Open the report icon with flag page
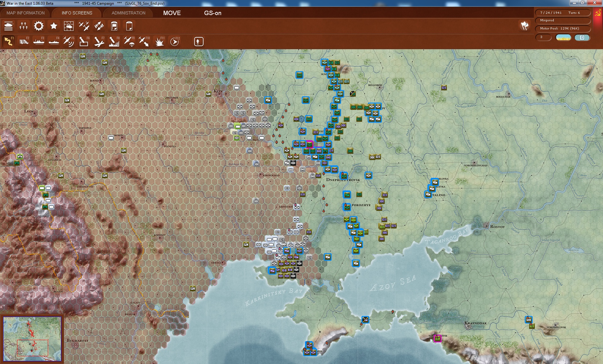The height and width of the screenshot is (364, 603). [x=114, y=26]
